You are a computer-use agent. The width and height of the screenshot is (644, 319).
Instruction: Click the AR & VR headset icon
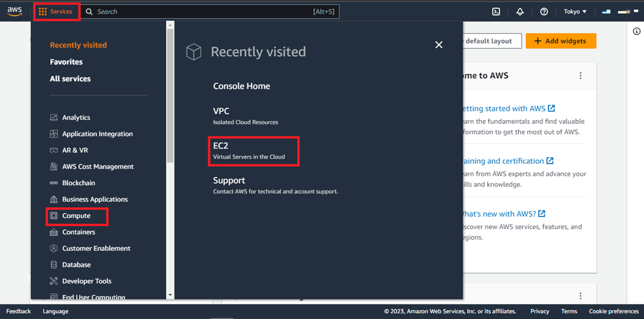[x=54, y=150]
